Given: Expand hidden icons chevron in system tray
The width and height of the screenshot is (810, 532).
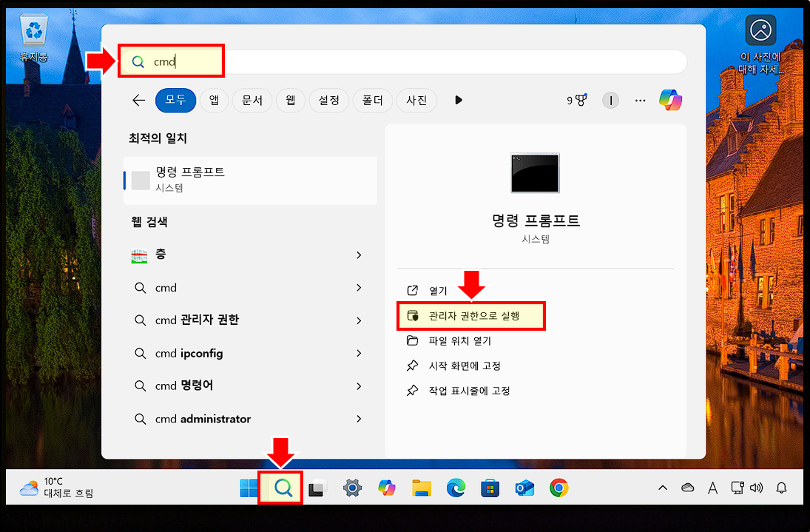Looking at the screenshot, I should 662,488.
